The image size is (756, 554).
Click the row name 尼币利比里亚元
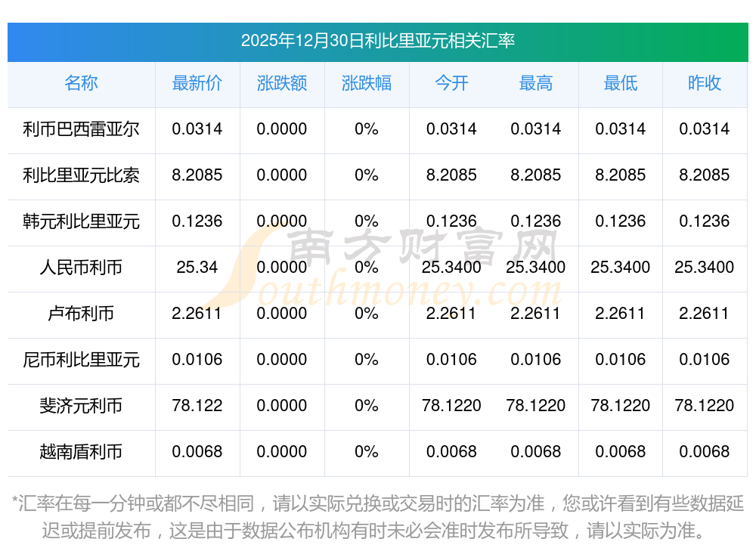pos(81,360)
